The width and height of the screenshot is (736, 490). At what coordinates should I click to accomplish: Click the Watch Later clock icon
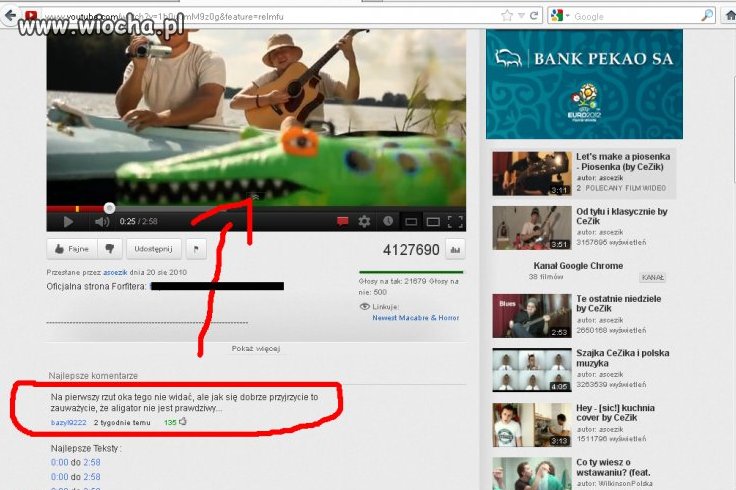[x=388, y=221]
